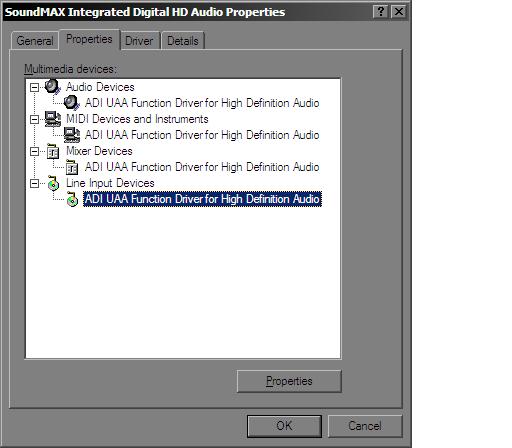Click the title bar Help question mark button
Screen dimensions: 512x448
(381, 12)
